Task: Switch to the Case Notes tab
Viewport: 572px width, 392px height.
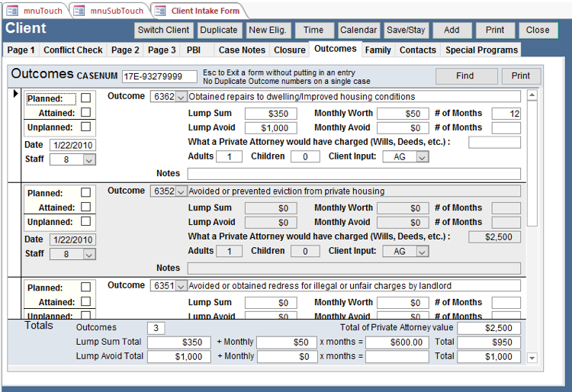Action: pyautogui.click(x=242, y=50)
